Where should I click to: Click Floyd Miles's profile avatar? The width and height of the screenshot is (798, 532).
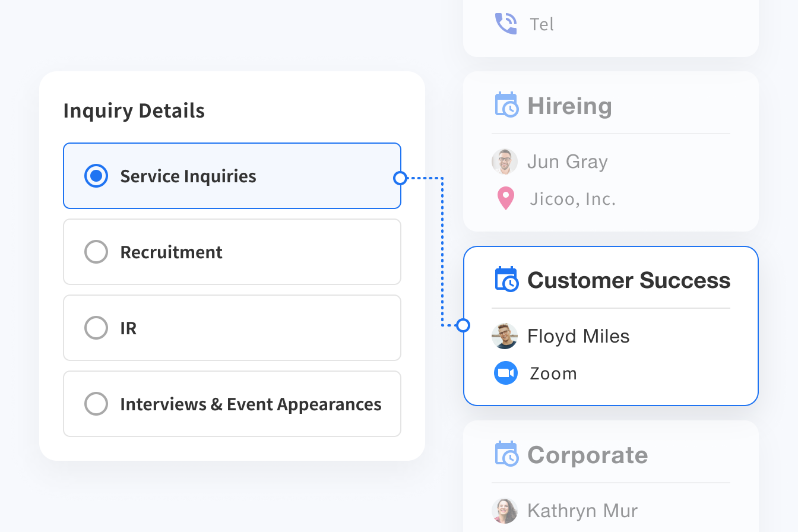504,335
